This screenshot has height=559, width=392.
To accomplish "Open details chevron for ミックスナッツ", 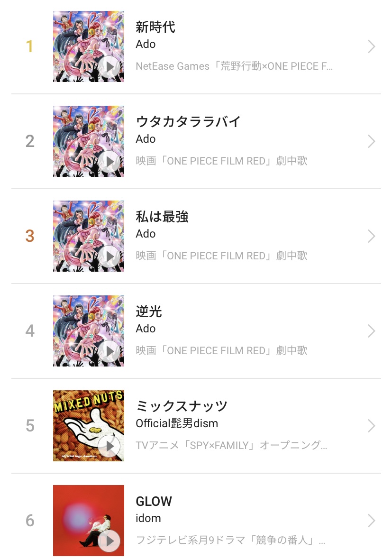I will tap(372, 426).
